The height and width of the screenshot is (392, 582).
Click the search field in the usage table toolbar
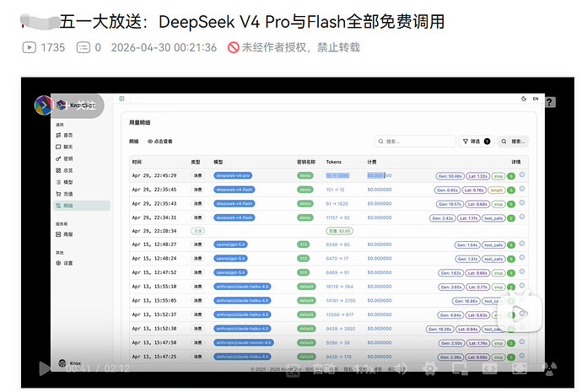(415, 142)
